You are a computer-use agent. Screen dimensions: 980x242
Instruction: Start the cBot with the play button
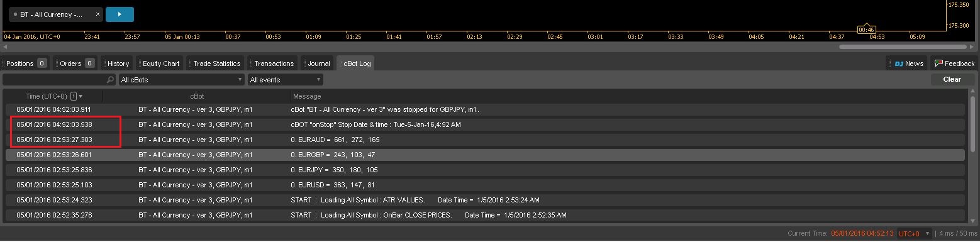tap(120, 14)
